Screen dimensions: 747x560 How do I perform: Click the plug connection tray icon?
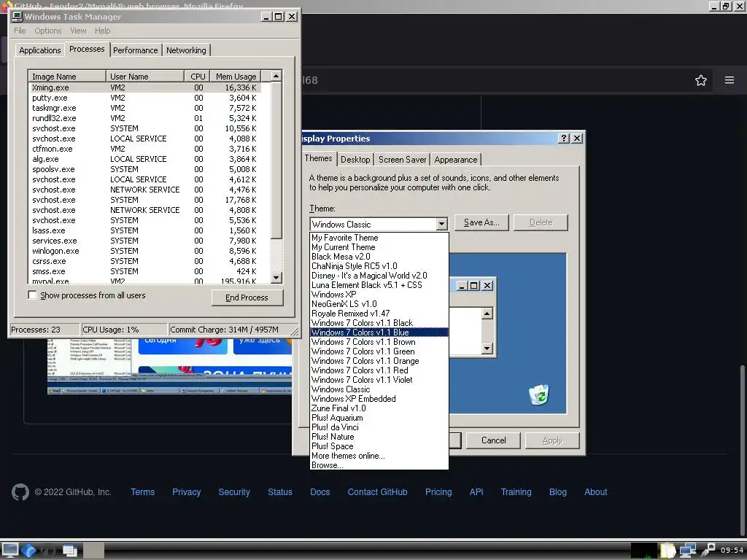pos(708,551)
